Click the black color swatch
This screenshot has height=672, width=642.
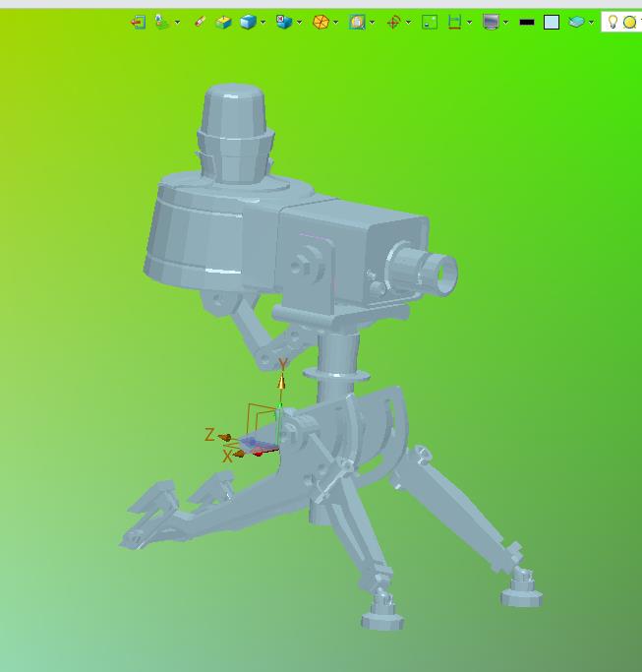(527, 23)
